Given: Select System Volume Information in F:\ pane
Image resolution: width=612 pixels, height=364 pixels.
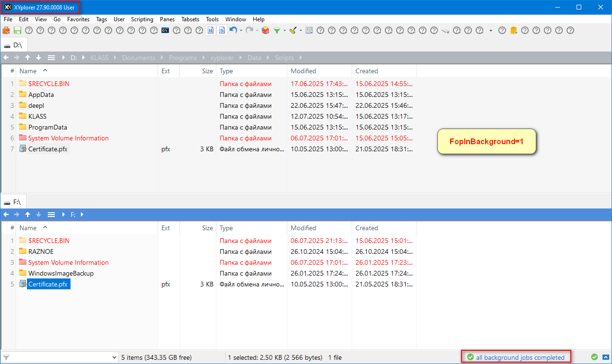Looking at the screenshot, I should pos(69,262).
